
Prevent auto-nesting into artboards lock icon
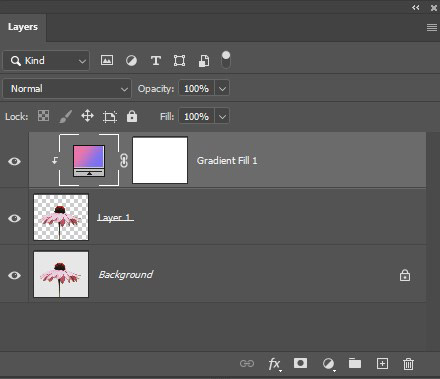coord(110,116)
